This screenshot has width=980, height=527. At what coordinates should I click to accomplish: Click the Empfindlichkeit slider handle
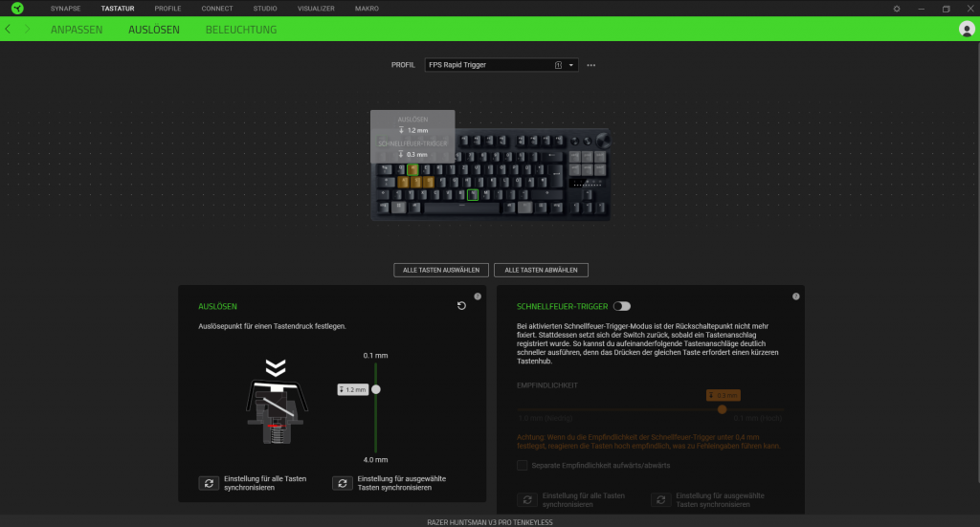pos(722,409)
